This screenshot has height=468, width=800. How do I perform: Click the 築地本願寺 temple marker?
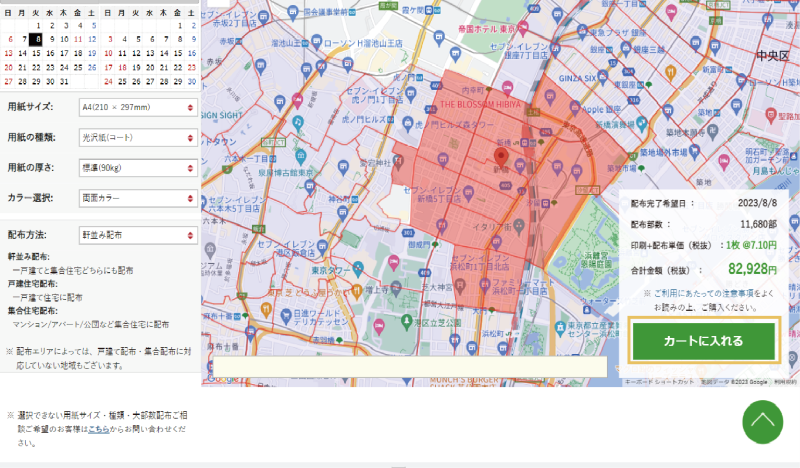click(712, 133)
